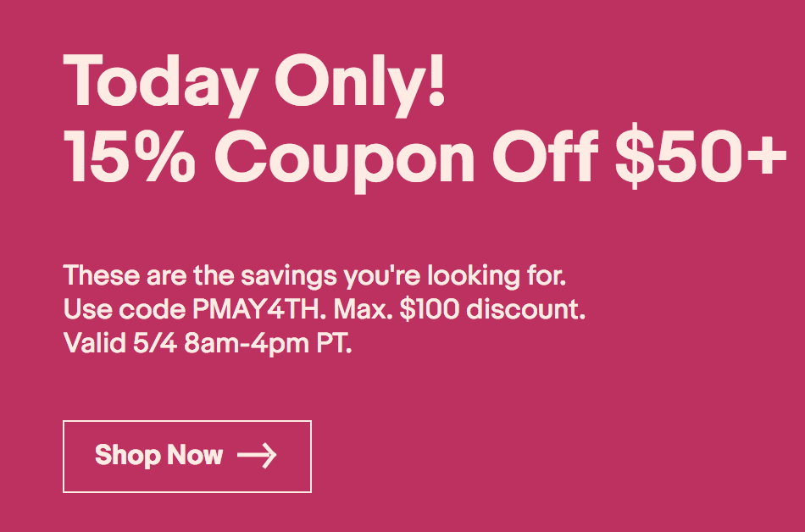This screenshot has height=532, width=805.
Task: Click the word "Valid" in the last line
Action: point(92,344)
